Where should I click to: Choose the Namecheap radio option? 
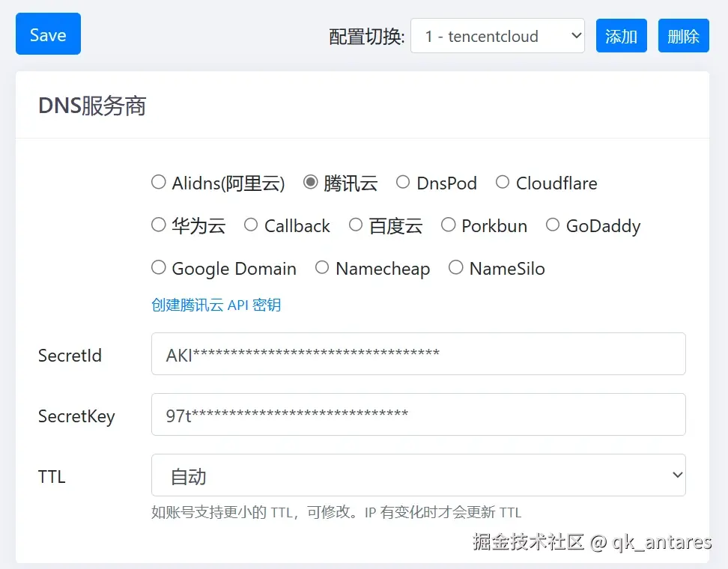point(322,267)
